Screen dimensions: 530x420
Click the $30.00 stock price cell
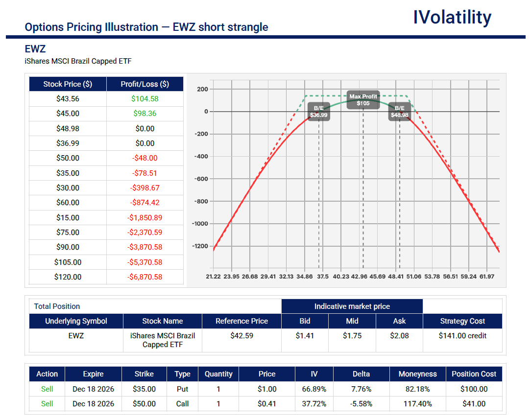(x=68, y=188)
